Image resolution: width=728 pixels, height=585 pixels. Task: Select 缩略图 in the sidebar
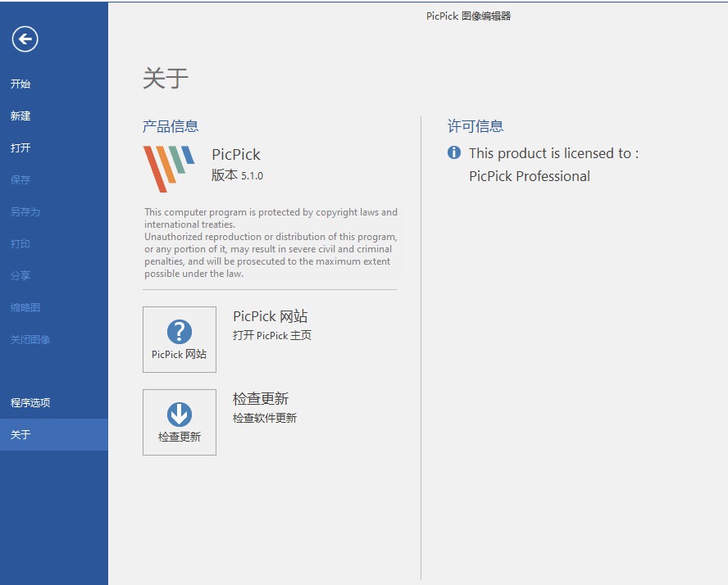[x=25, y=307]
